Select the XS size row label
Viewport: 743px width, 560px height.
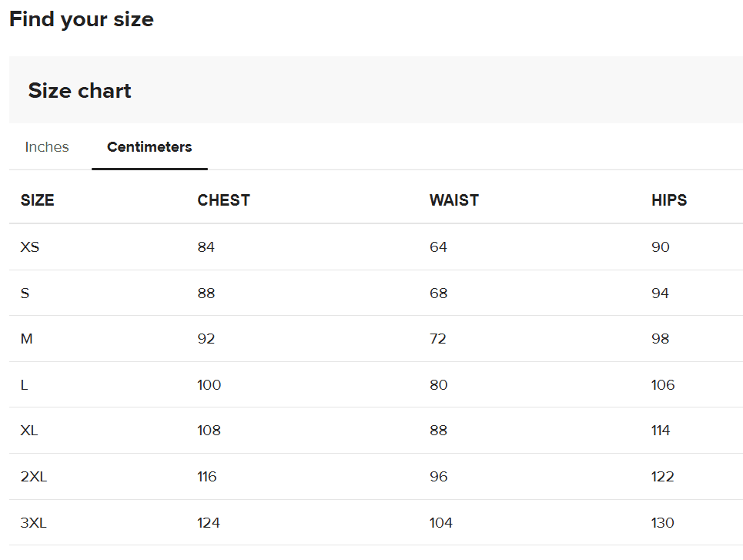(29, 247)
